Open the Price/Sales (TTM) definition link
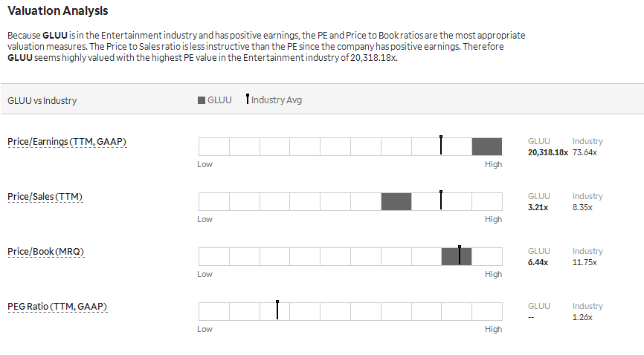The height and width of the screenshot is (355, 644). click(x=45, y=197)
